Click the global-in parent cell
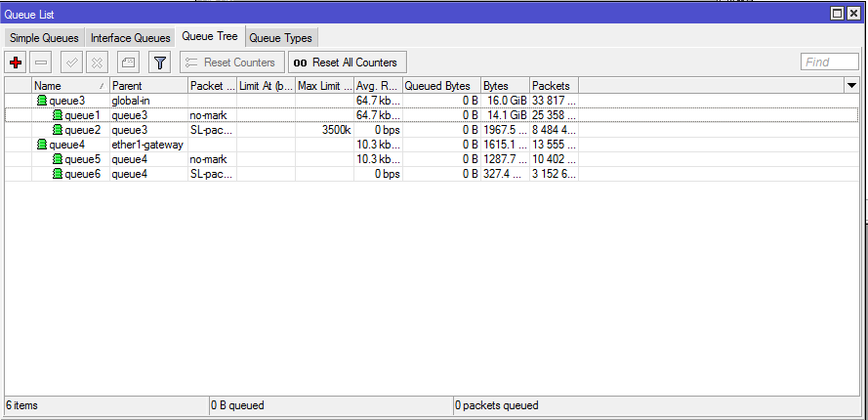868x420 pixels. click(x=131, y=101)
